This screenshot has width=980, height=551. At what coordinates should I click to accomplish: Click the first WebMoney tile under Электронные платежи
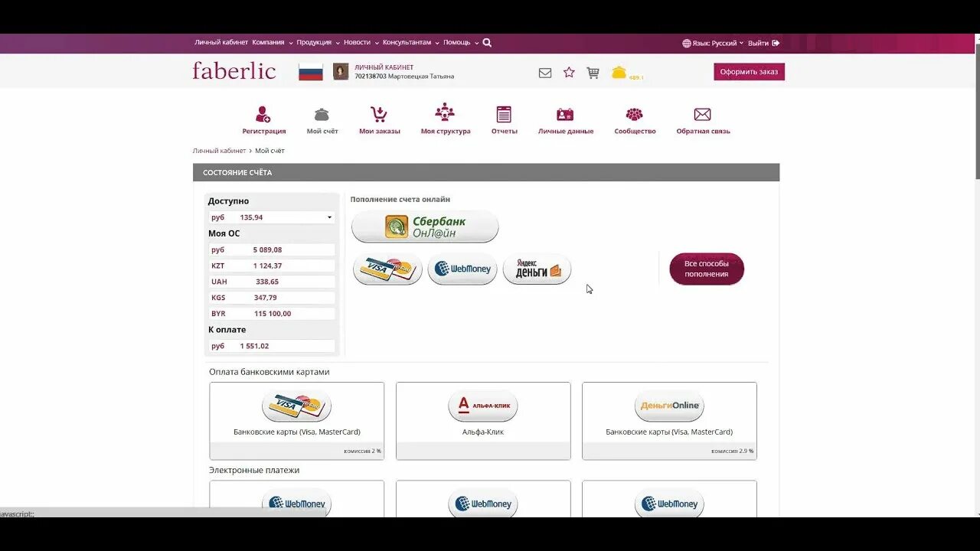[297, 499]
